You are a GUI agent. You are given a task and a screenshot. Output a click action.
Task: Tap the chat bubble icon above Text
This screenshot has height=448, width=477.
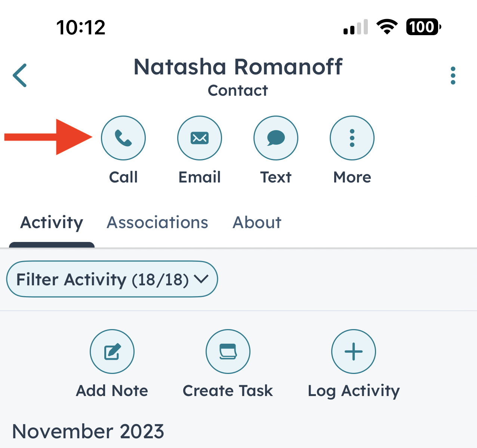(x=276, y=138)
